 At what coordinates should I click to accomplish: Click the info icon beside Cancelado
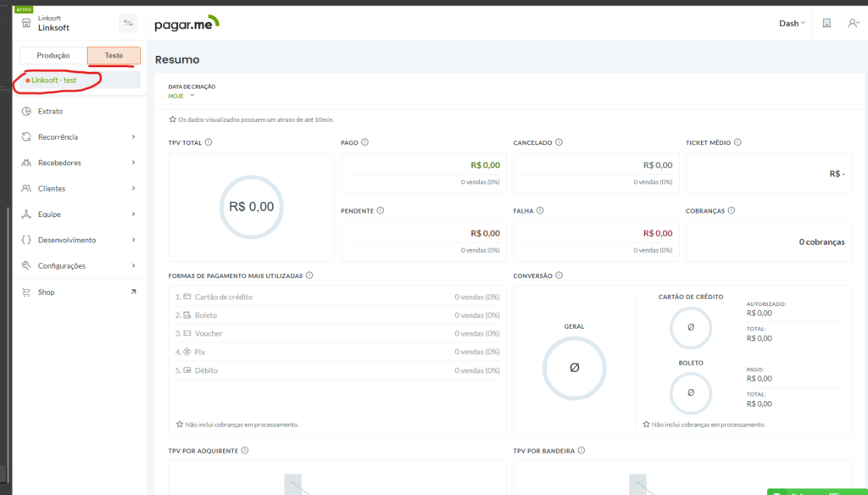559,142
